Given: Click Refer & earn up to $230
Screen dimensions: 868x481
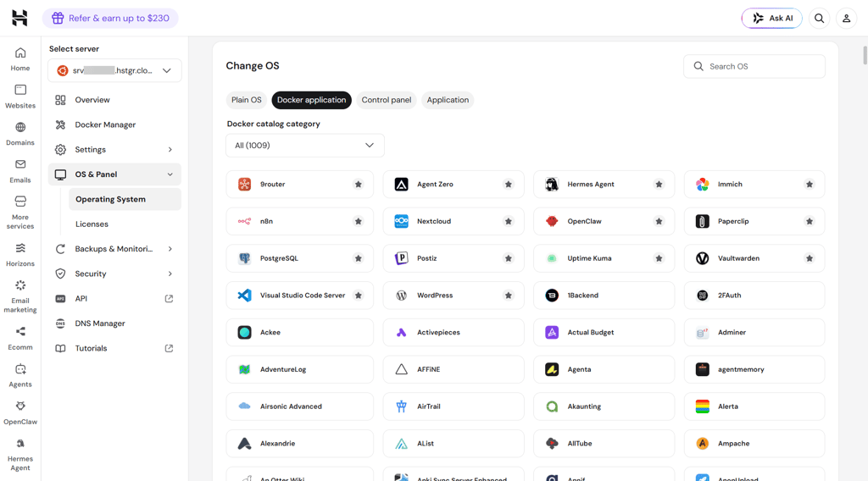Looking at the screenshot, I should pyautogui.click(x=110, y=19).
